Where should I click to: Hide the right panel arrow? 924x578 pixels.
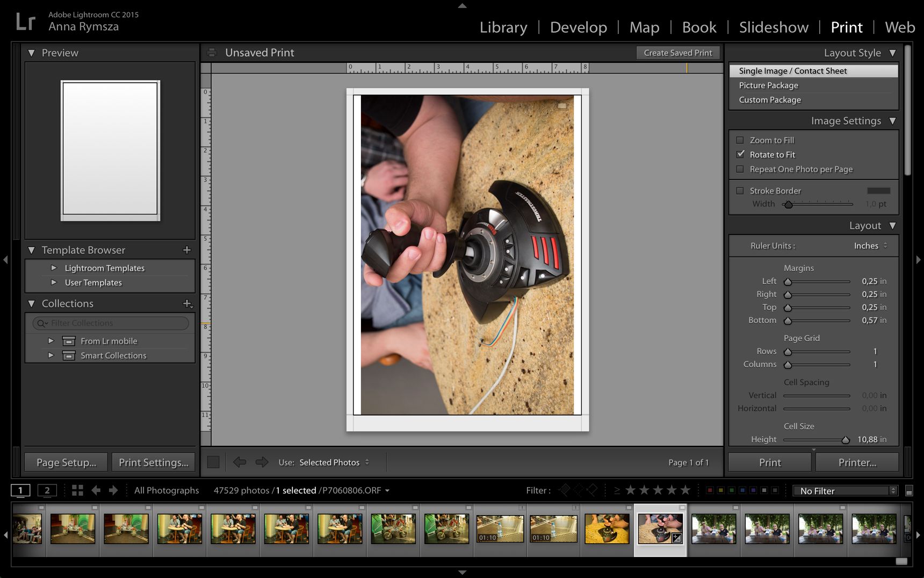coord(918,260)
